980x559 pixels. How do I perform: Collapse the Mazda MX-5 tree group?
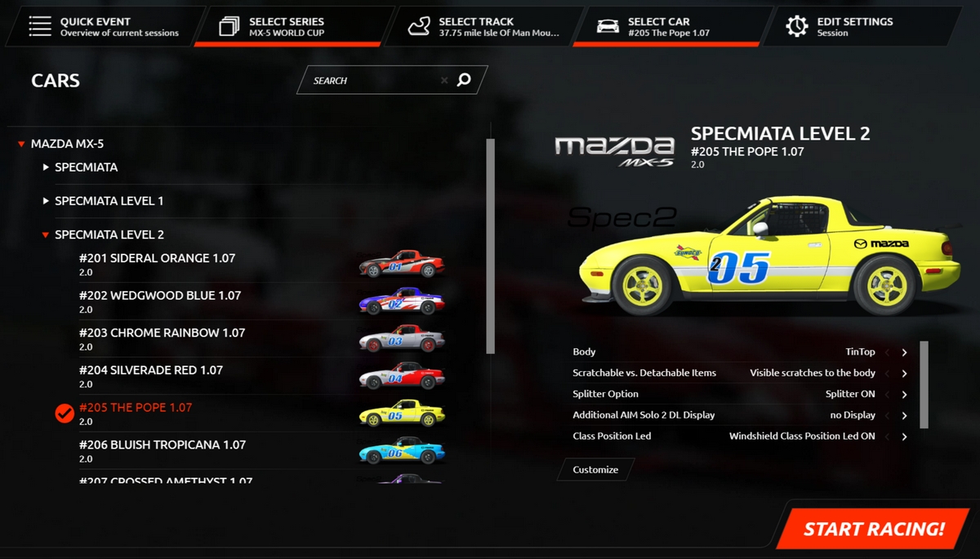tap(21, 144)
